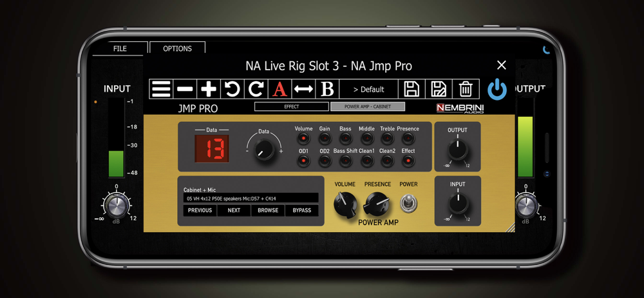Flip the POWER toggle switch

(408, 203)
